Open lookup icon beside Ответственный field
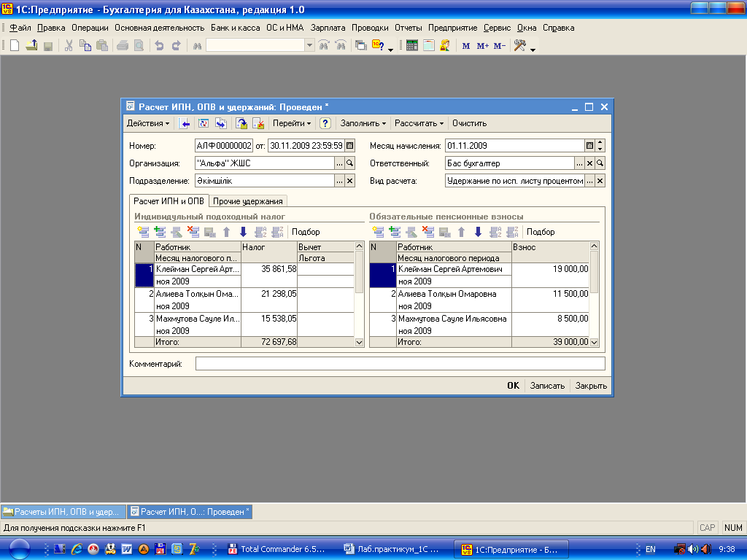This screenshot has height=560, width=747. pyautogui.click(x=600, y=163)
